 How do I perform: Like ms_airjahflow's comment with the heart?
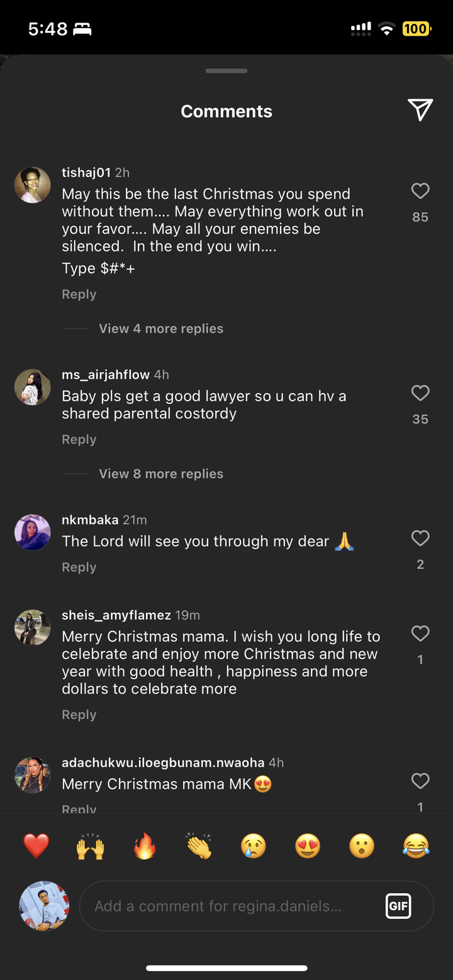tap(420, 393)
